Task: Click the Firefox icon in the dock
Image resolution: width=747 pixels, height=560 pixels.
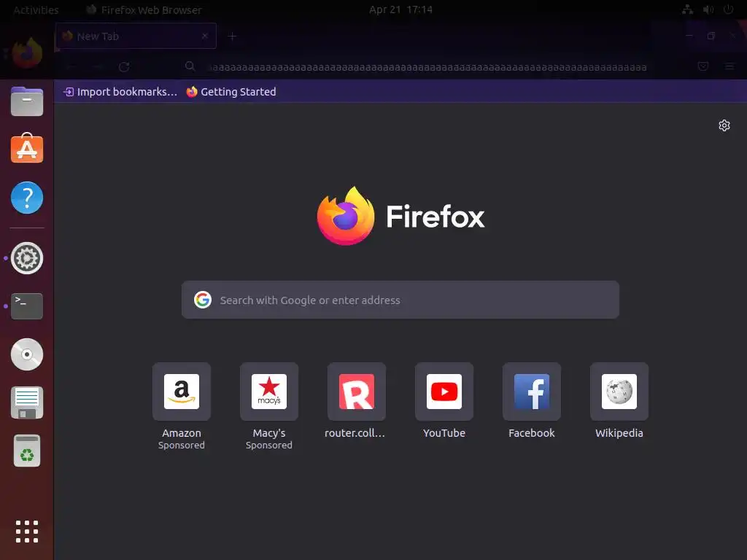Action: click(27, 52)
